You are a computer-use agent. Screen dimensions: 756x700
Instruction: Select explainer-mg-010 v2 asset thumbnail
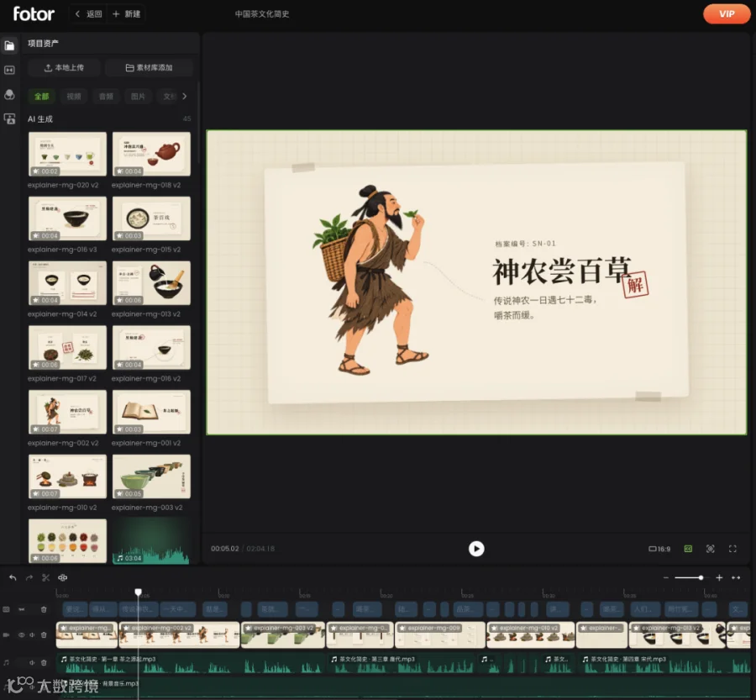(67, 476)
